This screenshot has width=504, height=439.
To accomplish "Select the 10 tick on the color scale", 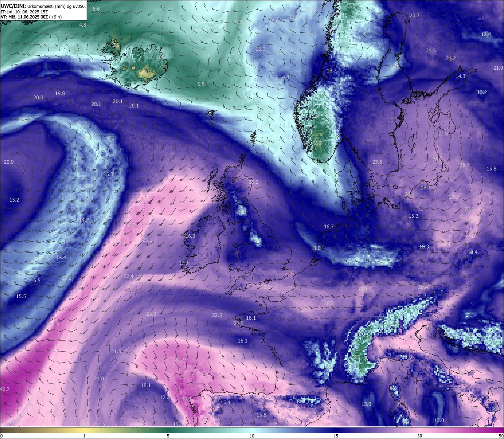I will pos(252,436).
